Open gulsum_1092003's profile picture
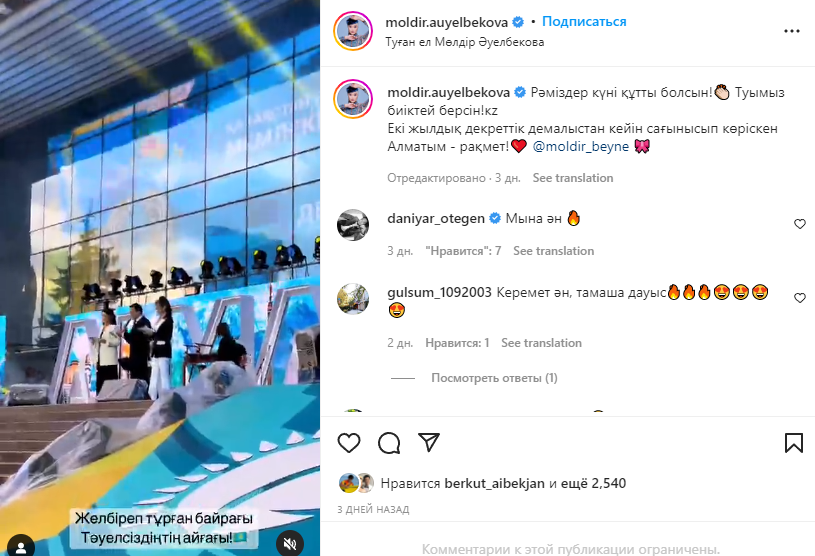Screen dimensions: 815x556 tap(353, 299)
